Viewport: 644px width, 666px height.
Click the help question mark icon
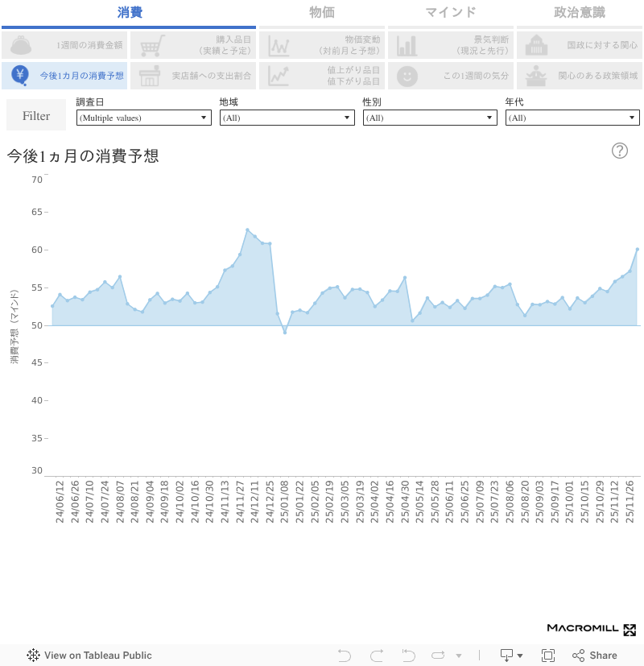point(620,151)
